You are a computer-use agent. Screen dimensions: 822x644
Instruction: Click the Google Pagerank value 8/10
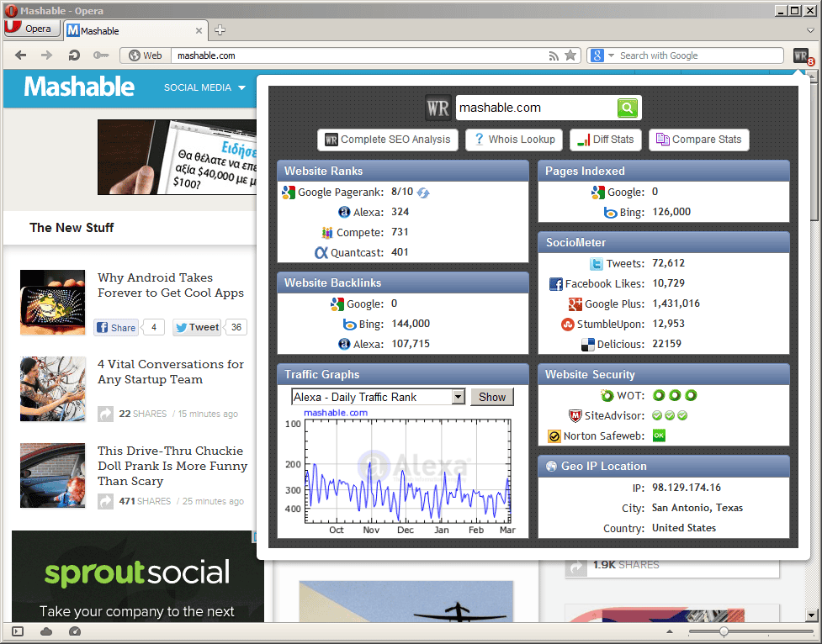tap(402, 192)
